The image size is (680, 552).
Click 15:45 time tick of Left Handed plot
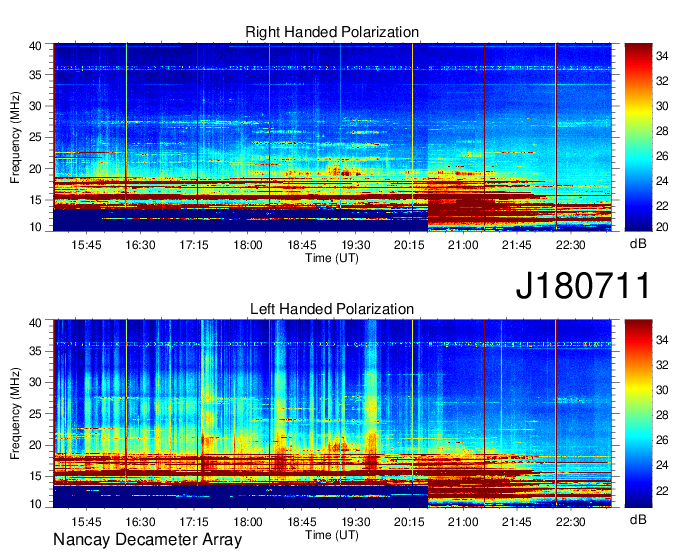coord(86,521)
